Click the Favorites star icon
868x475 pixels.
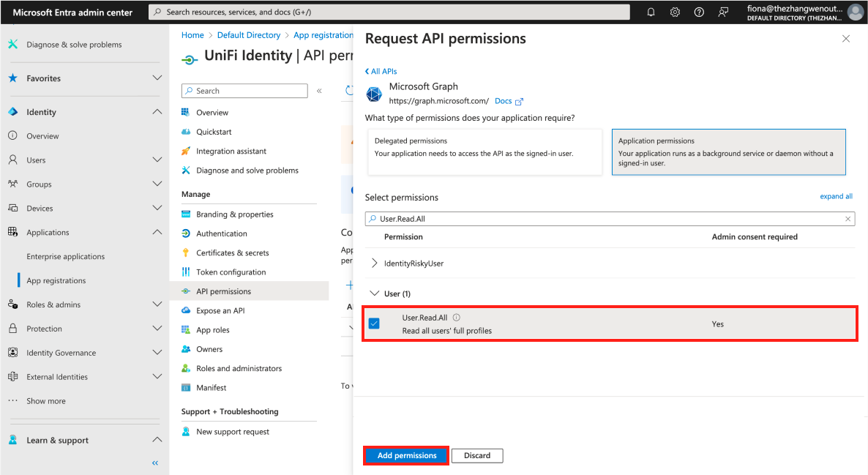12,78
